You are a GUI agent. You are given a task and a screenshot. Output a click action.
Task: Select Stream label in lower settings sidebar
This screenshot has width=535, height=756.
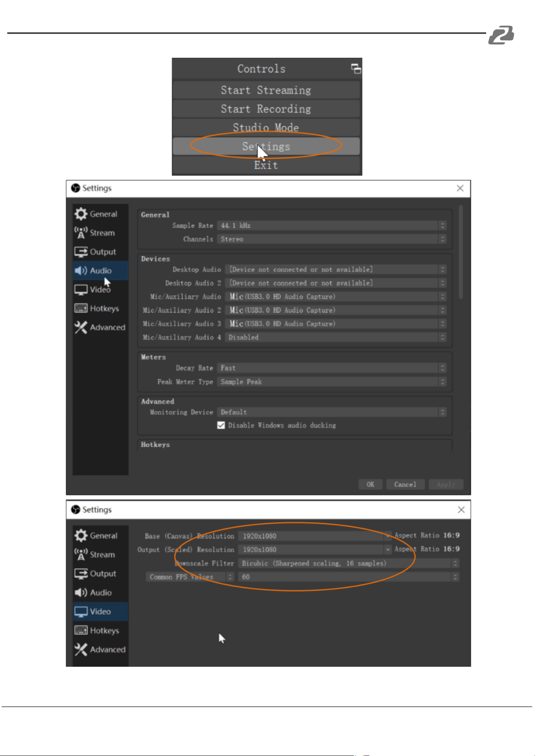click(x=102, y=554)
